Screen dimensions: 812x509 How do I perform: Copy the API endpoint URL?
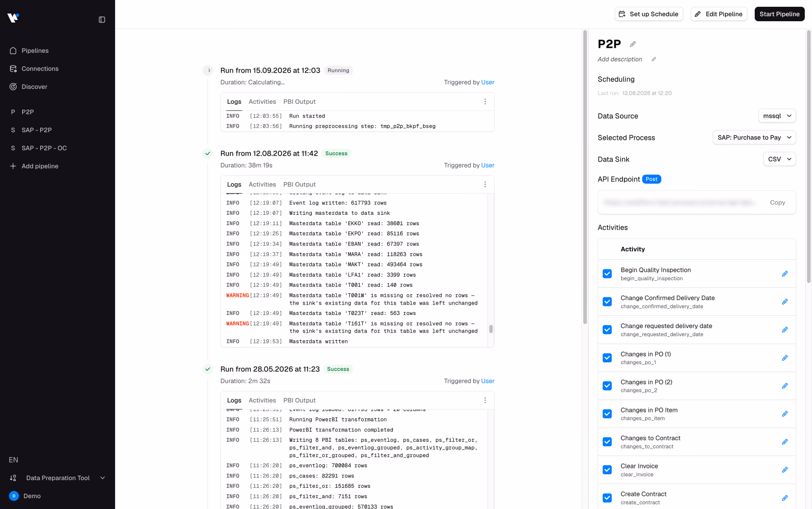click(x=777, y=203)
